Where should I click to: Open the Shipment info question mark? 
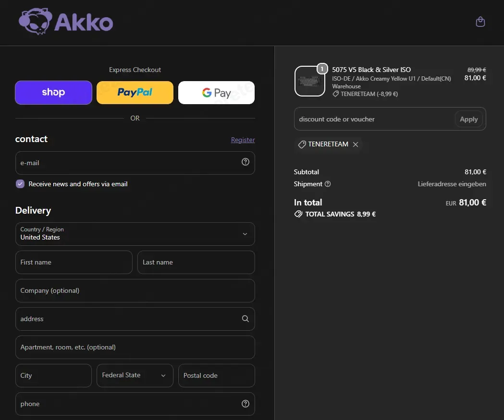(x=328, y=184)
